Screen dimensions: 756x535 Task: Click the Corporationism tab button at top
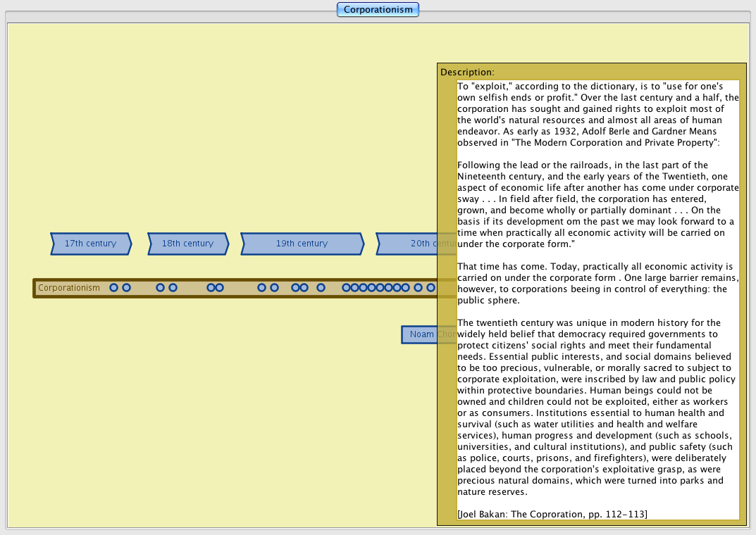coord(378,9)
